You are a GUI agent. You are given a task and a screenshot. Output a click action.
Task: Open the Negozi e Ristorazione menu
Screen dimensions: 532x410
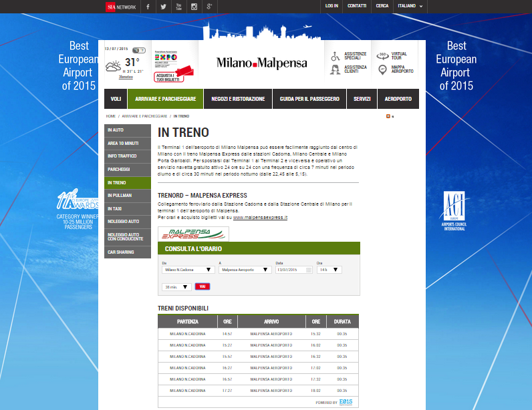[x=238, y=99]
